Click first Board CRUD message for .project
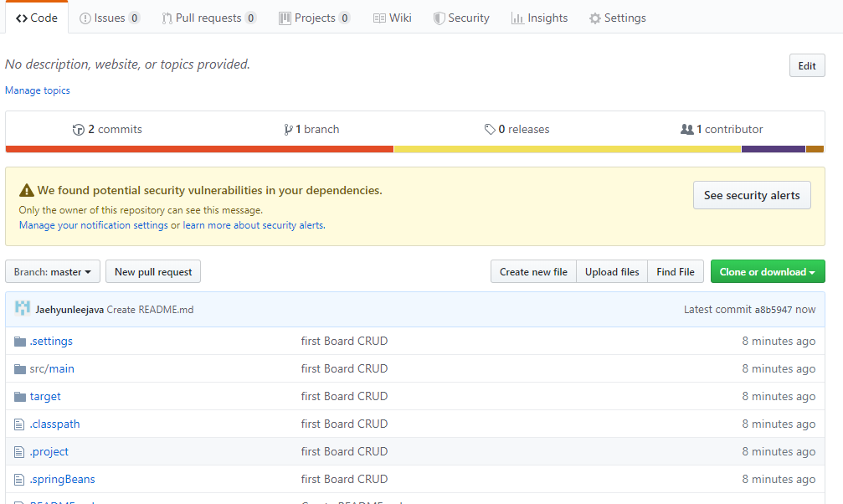843x504 pixels. point(344,452)
